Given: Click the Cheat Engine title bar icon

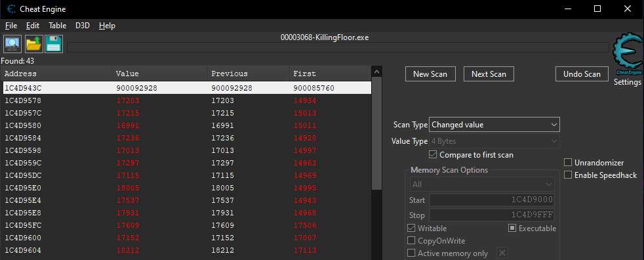Looking at the screenshot, I should point(11,9).
